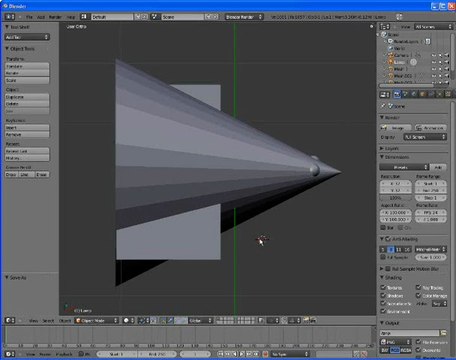This screenshot has height=360, width=456.
Task: Open the render Presets dropdown
Action: 404,167
